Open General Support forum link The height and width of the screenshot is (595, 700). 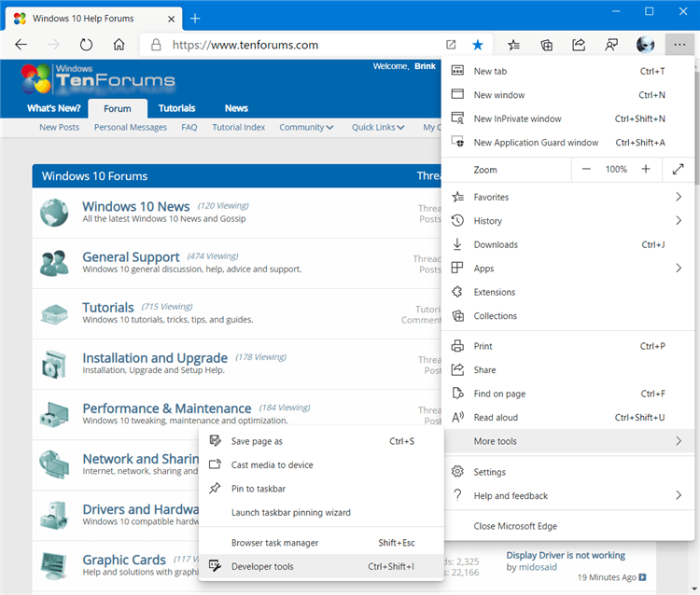[131, 256]
